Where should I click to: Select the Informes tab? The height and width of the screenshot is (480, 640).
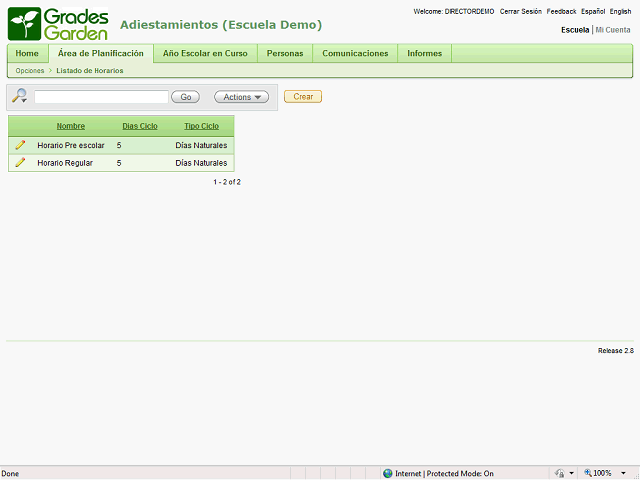point(424,53)
